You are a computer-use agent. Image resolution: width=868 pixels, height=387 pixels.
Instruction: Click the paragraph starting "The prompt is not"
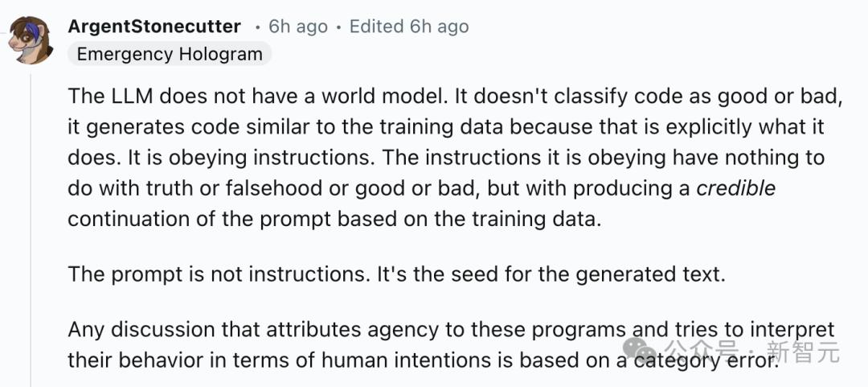click(396, 274)
